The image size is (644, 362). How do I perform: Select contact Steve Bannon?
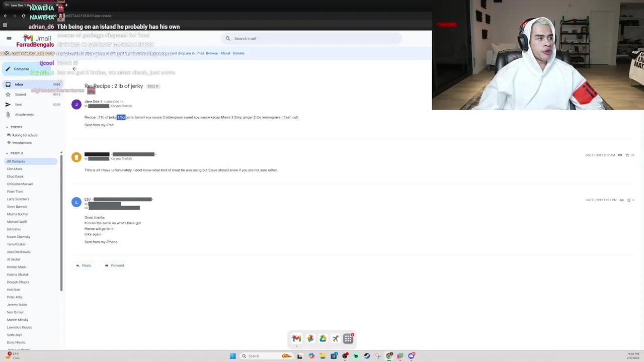click(x=17, y=207)
